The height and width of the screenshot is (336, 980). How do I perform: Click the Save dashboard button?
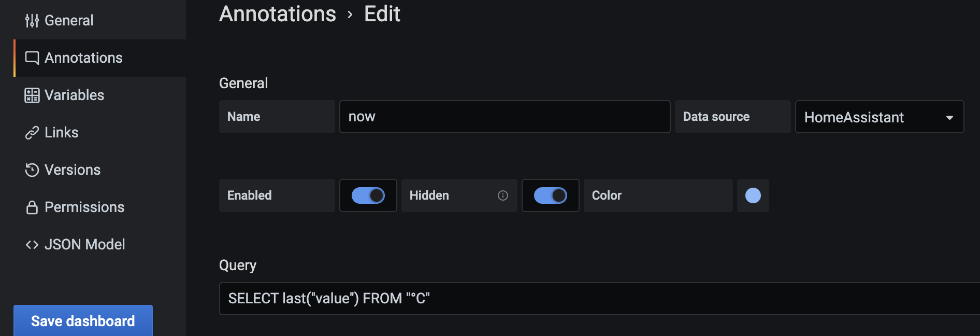tap(82, 320)
